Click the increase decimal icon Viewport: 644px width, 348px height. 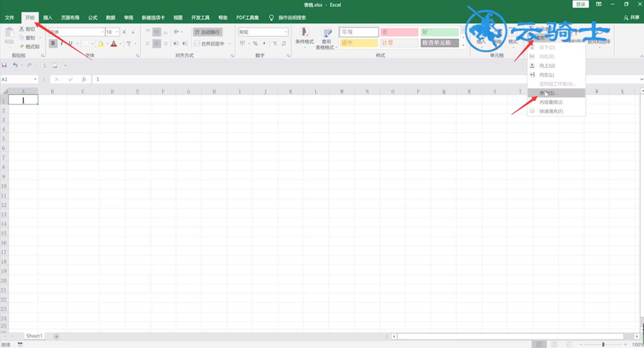click(x=275, y=43)
